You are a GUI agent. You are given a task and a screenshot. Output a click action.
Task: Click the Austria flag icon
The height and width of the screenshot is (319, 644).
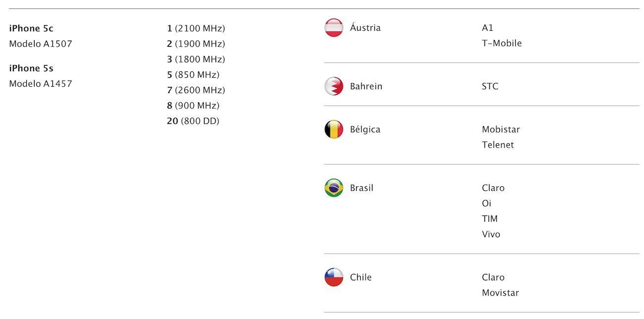point(333,28)
